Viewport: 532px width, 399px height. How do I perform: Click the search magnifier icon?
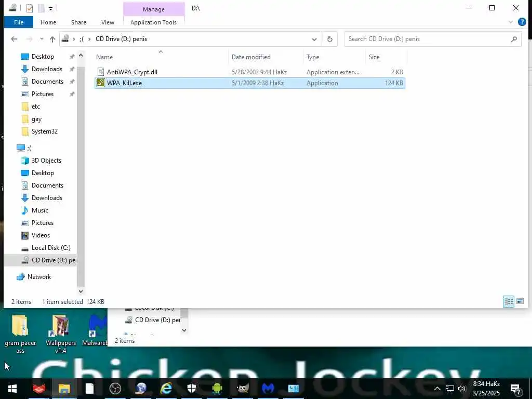click(514, 39)
